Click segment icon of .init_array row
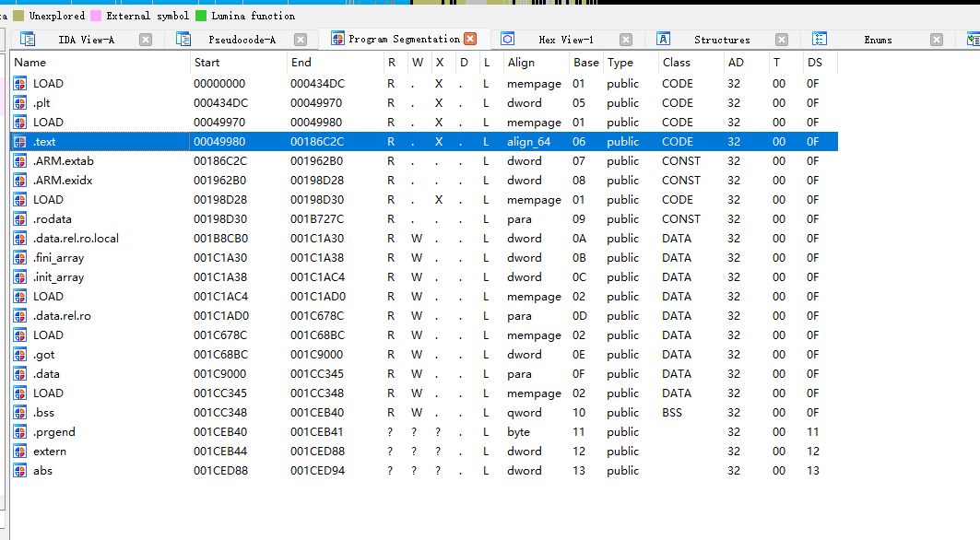The height and width of the screenshot is (540, 980). 20,277
